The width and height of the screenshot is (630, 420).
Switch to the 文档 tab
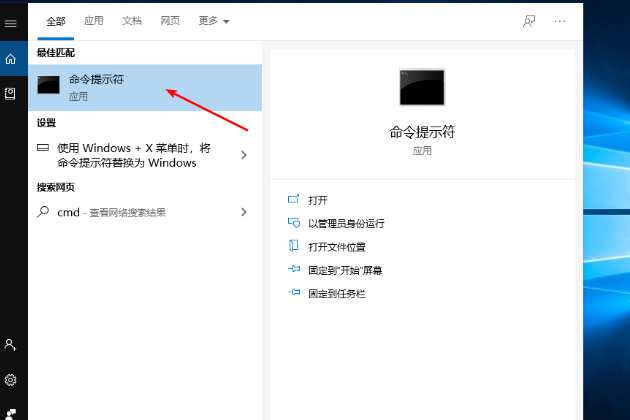132,20
